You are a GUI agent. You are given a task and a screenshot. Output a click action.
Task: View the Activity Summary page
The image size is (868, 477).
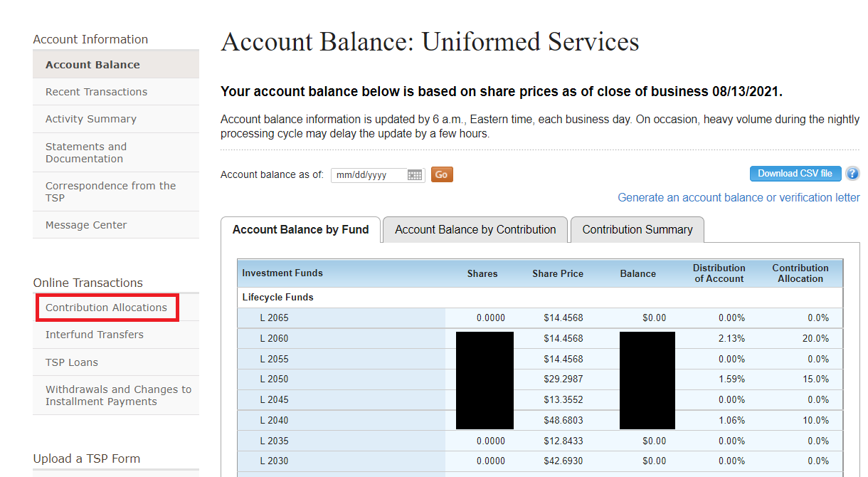pos(89,119)
